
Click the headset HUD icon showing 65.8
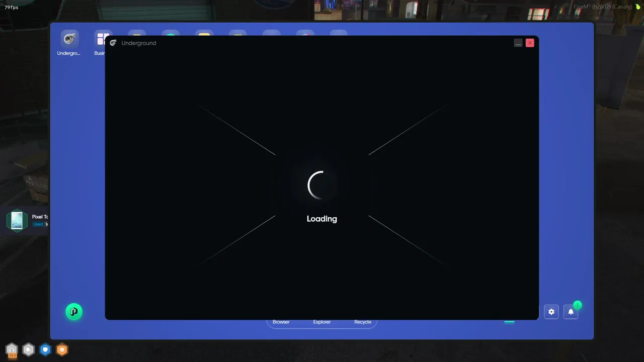pos(12,349)
